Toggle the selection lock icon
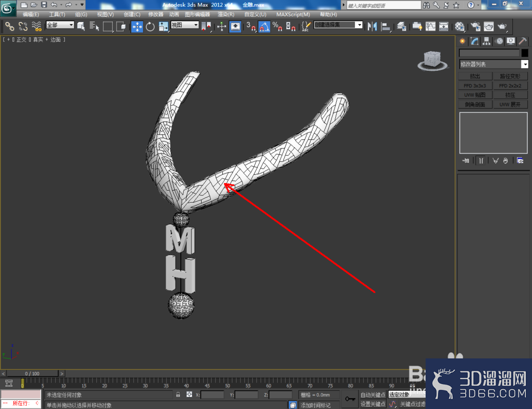The height and width of the screenshot is (409, 532). (178, 395)
